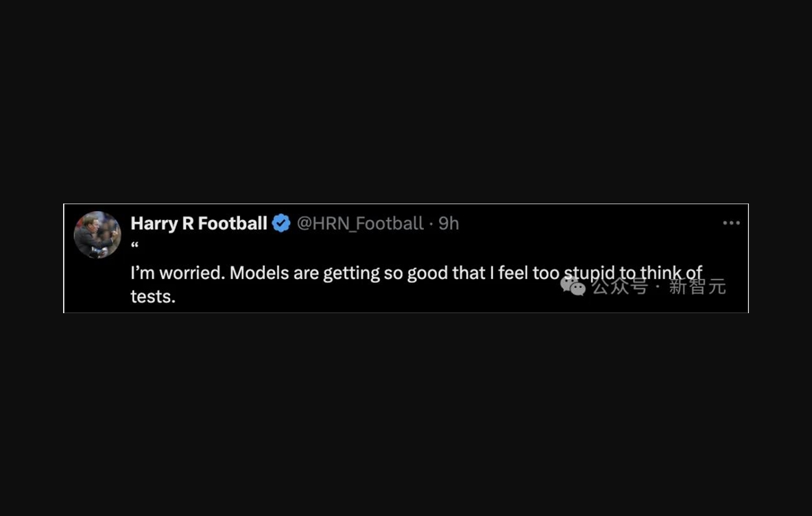The image size is (812, 516).
Task: Click the word "Models" in the tweet
Action: pyautogui.click(x=259, y=273)
